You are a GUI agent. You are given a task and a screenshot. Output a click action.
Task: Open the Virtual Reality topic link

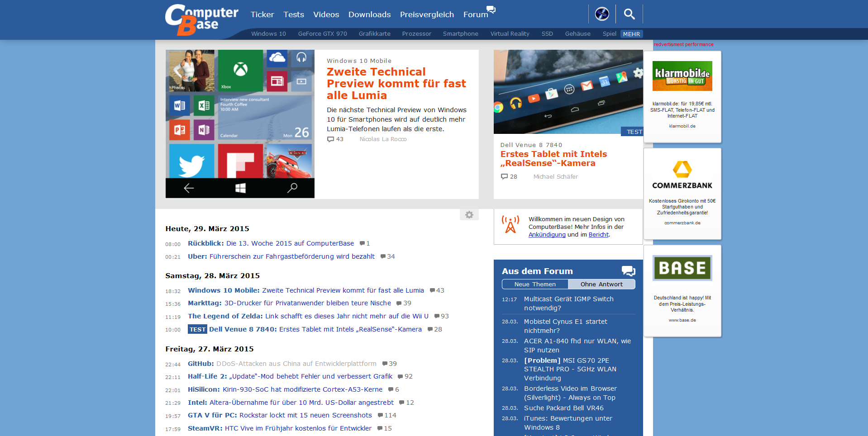click(510, 34)
